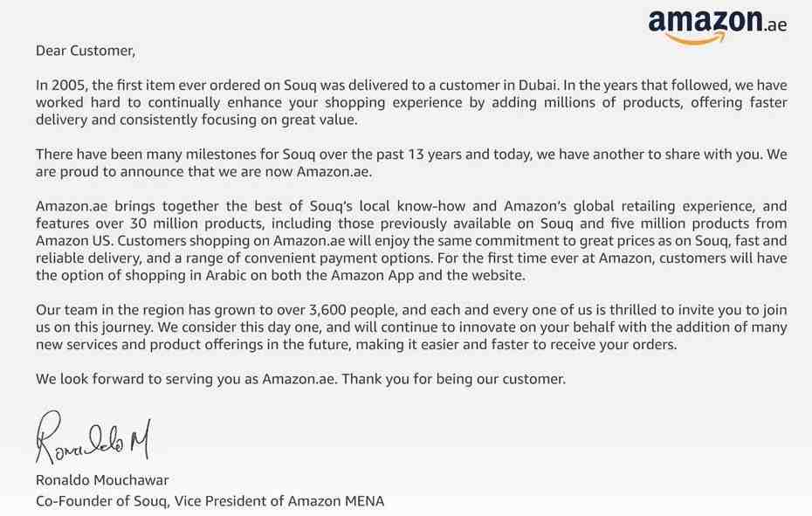Image resolution: width=812 pixels, height=516 pixels.
Task: Click the words "Amazon App"
Action: tap(372, 276)
